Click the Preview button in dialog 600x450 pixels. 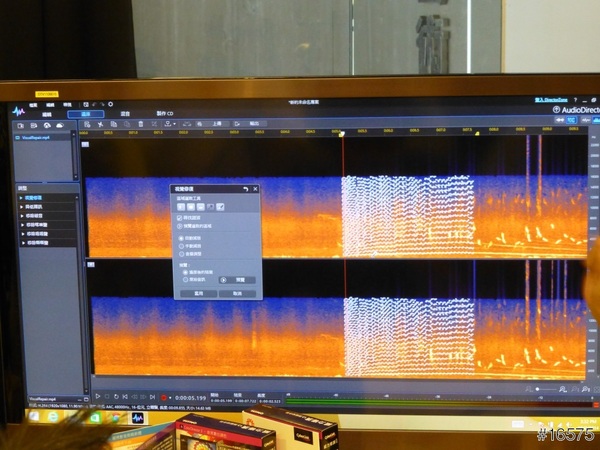coord(237,280)
